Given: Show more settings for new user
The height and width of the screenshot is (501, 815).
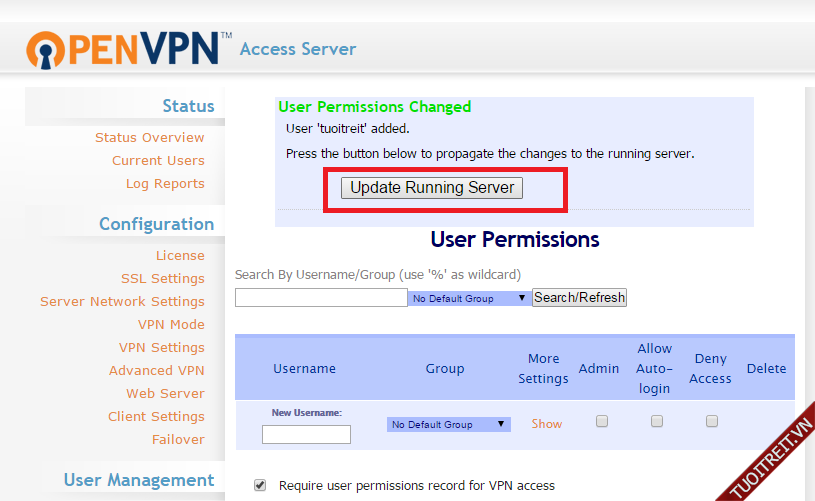Looking at the screenshot, I should point(546,424).
